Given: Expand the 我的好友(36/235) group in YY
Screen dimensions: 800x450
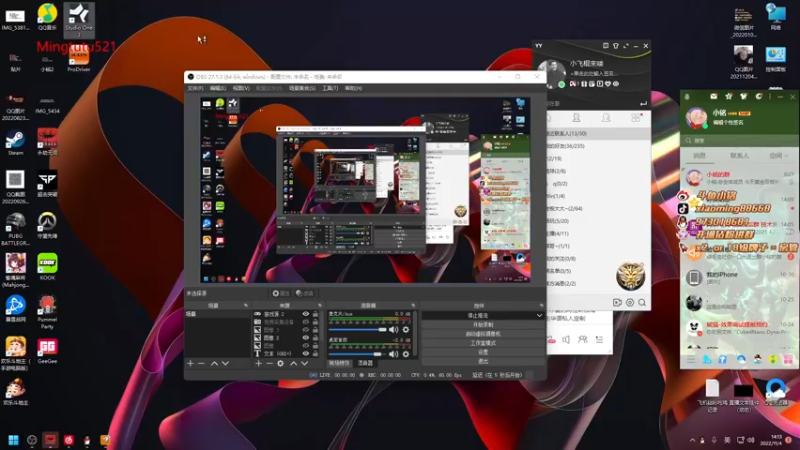Looking at the screenshot, I should tap(598, 146).
